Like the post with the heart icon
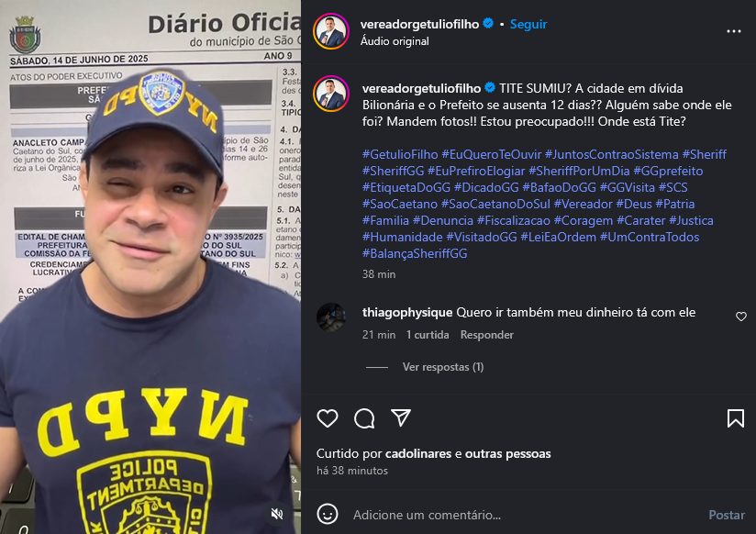This screenshot has height=534, width=756. coord(328,418)
